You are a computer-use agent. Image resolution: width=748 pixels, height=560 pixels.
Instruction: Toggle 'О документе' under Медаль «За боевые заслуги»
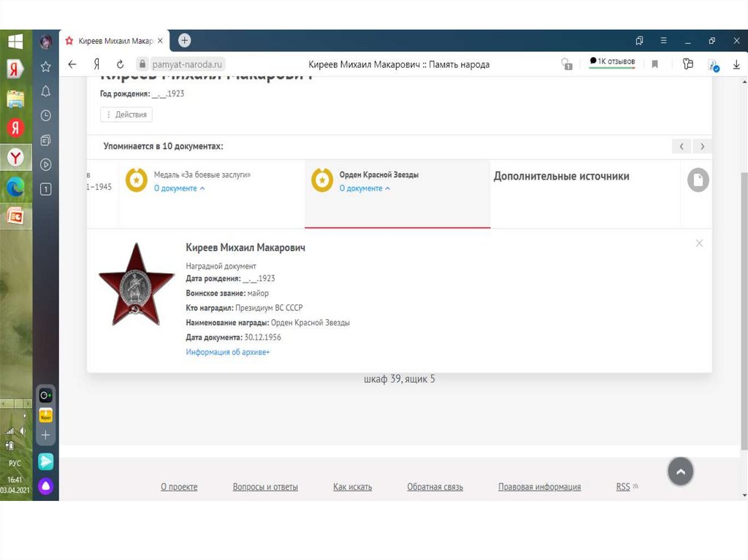tap(179, 188)
